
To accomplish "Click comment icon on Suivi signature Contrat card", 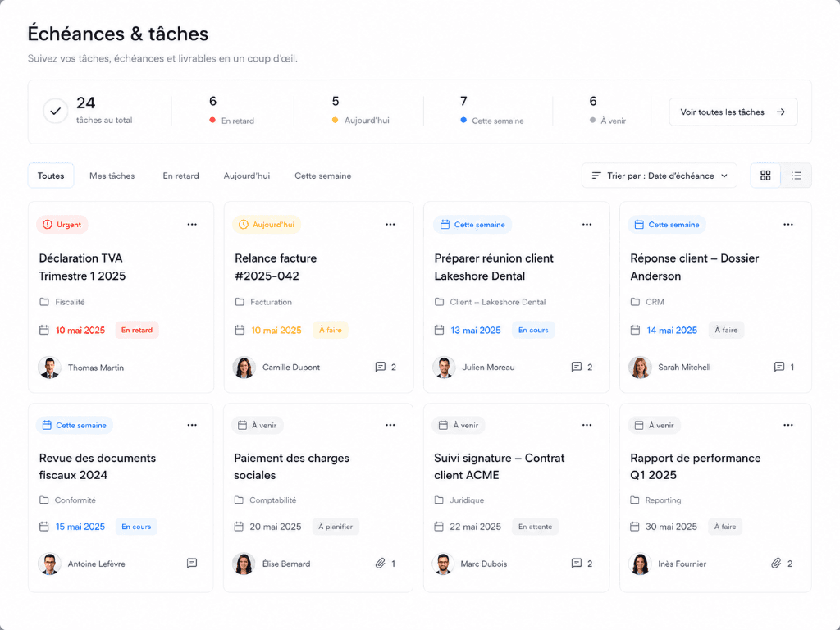I will click(577, 564).
